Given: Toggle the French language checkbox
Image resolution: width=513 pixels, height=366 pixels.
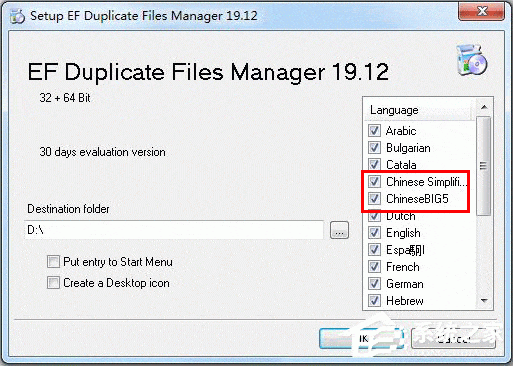Looking at the screenshot, I should pyautogui.click(x=374, y=267).
